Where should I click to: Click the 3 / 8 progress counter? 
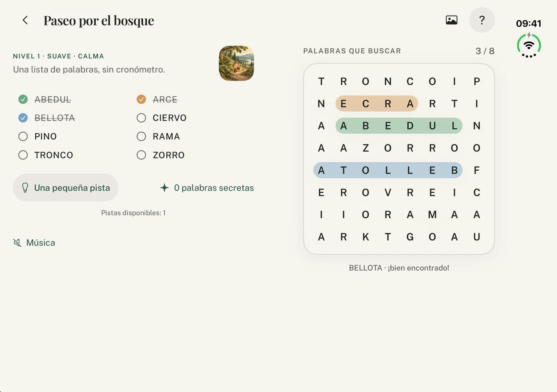pos(485,51)
